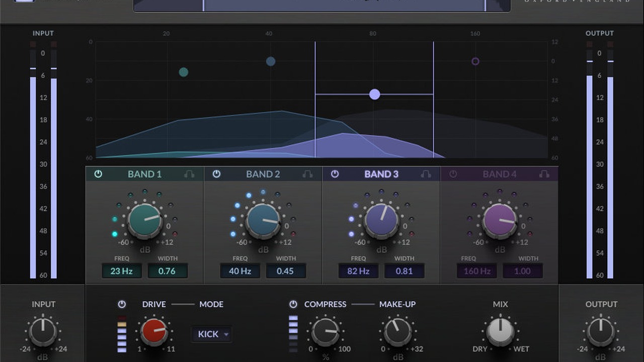Select the BAND 1 header tab
Image resolution: width=644 pixels, height=362 pixels.
pos(144,174)
